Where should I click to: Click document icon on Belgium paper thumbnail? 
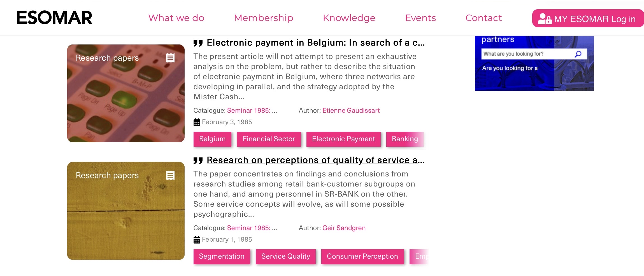pyautogui.click(x=170, y=58)
